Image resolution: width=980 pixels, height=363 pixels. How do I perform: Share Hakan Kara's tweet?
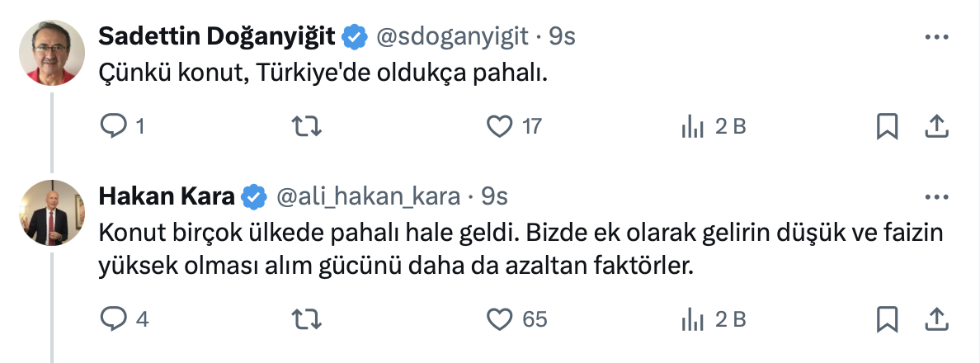(x=936, y=318)
